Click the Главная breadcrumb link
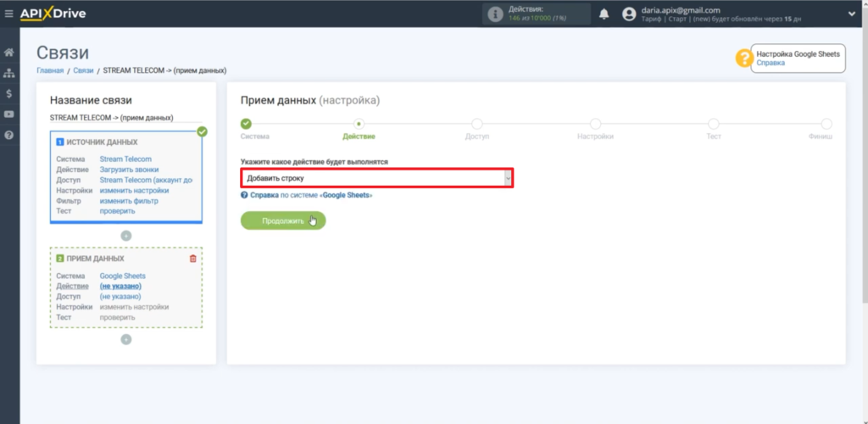868x424 pixels. click(49, 70)
